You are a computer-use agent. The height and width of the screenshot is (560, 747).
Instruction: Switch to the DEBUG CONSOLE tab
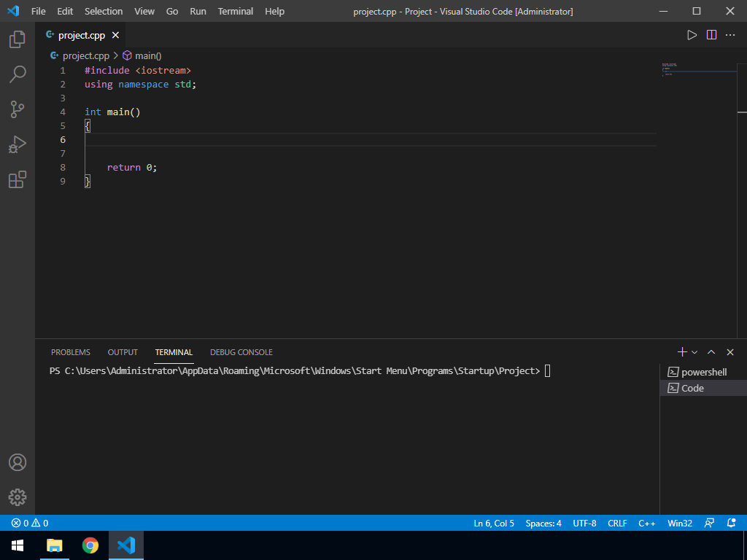(x=241, y=352)
